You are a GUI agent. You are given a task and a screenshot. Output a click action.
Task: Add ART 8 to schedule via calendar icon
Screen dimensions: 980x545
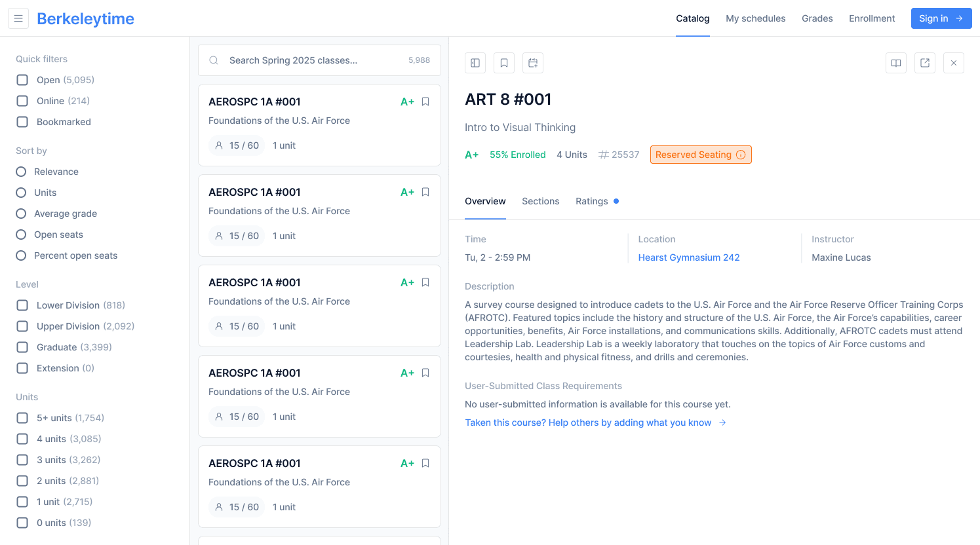(x=533, y=63)
